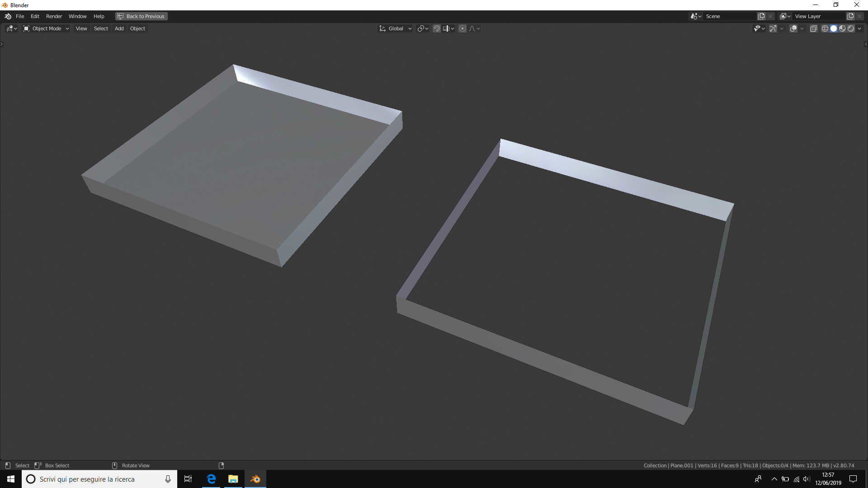Click the Scene name field

(730, 16)
